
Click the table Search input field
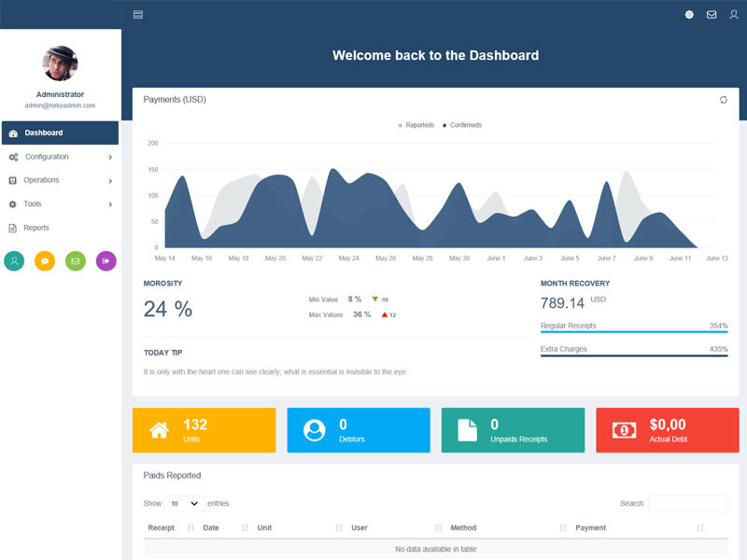click(687, 504)
